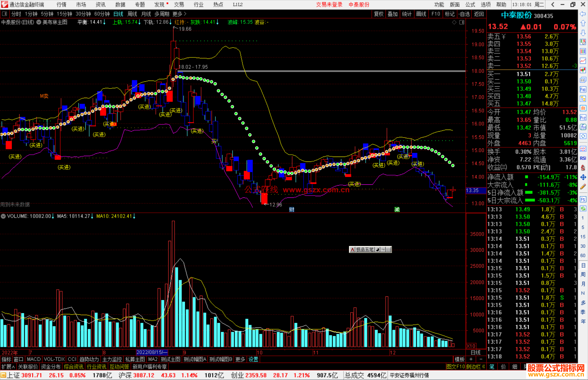
Task: Toggle the 美布林主图 indicator circle marker
Action: coord(39,22)
